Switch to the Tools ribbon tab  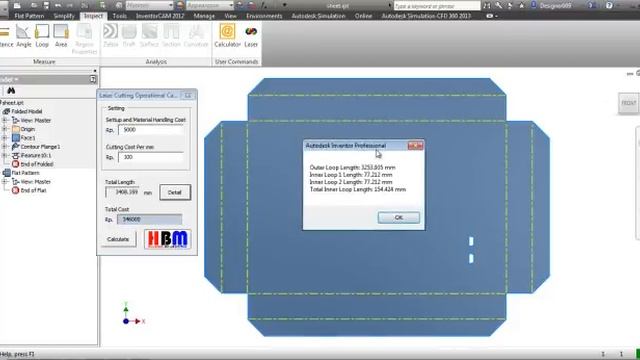[x=120, y=16]
